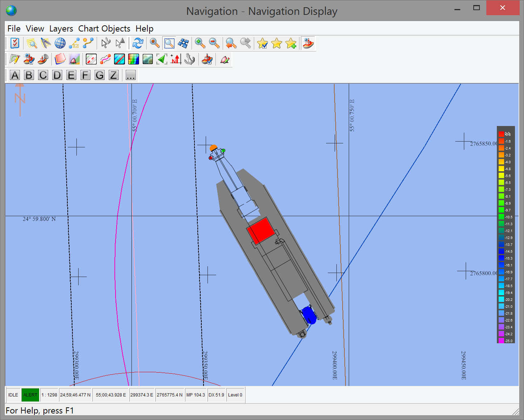Click the blue refresh arrows icon
Image resolution: width=524 pixels, height=420 pixels.
tap(138, 43)
